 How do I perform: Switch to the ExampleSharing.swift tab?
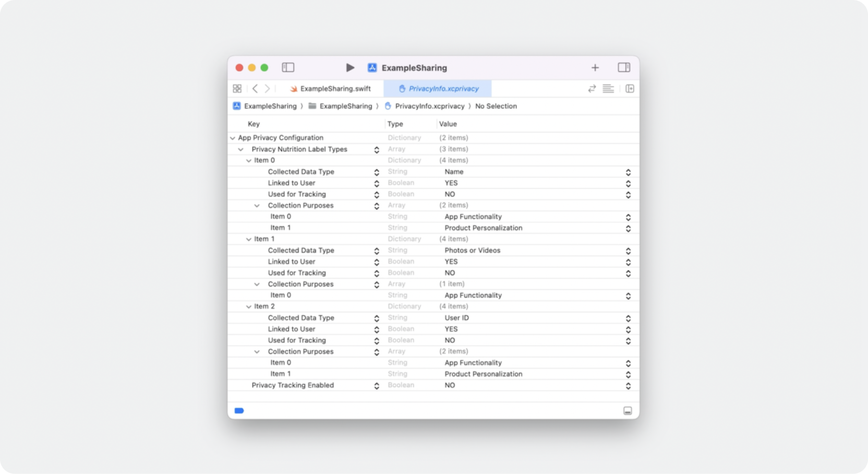click(x=331, y=89)
